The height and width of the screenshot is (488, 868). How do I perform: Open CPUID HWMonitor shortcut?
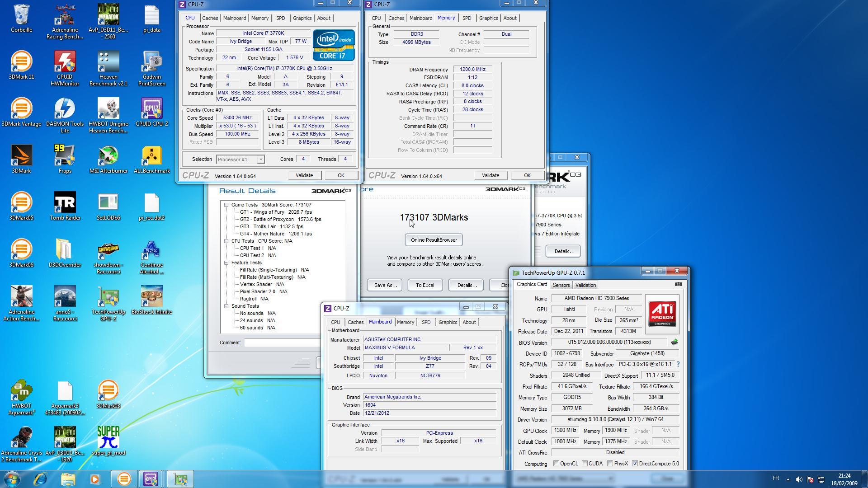pyautogui.click(x=65, y=68)
